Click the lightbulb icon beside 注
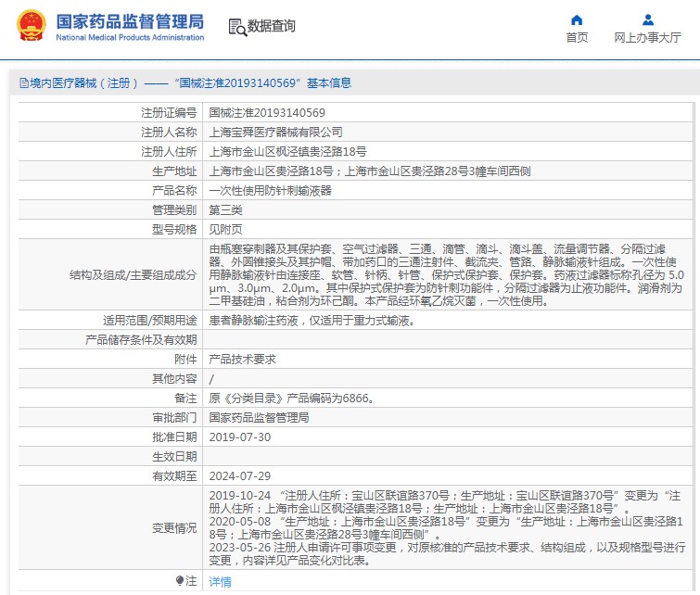This screenshot has width=700, height=595. [180, 581]
